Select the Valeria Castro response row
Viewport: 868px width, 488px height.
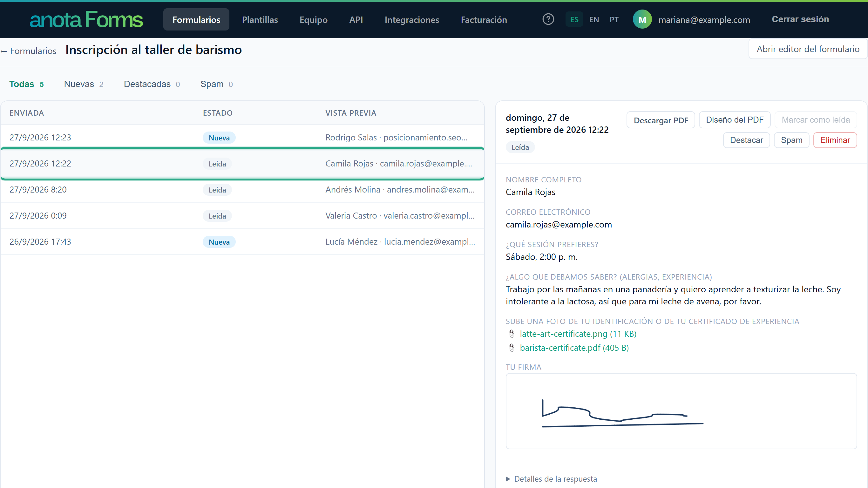242,216
